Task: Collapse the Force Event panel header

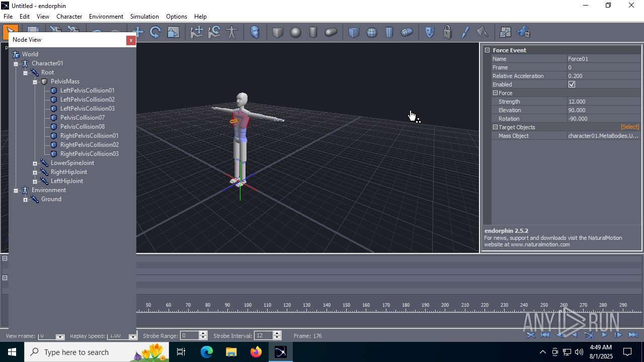Action: 487,50
